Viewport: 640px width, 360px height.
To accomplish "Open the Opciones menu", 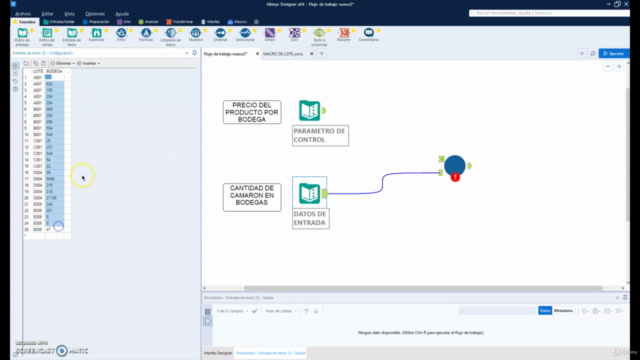I will (95, 14).
